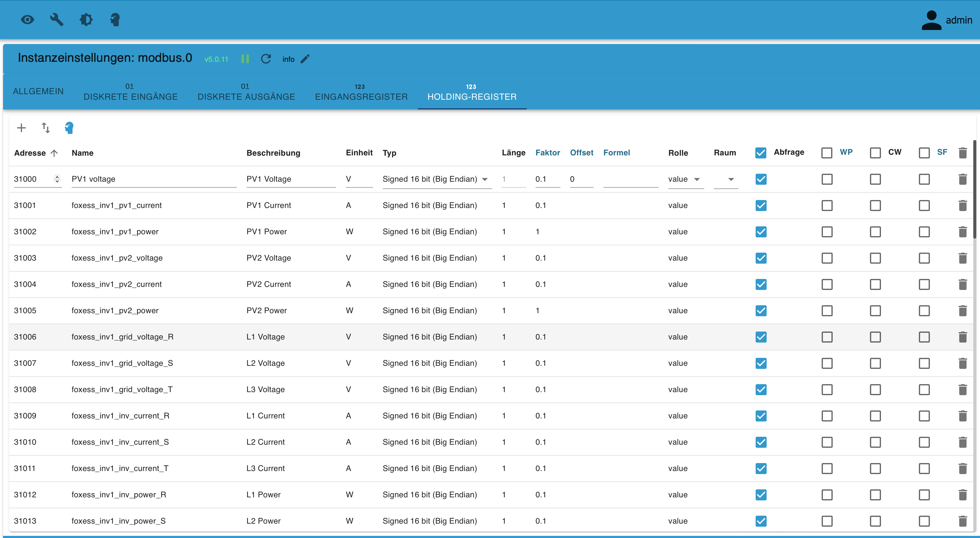Enable WP checkbox in the header row
This screenshot has width=980, height=538.
coord(827,153)
